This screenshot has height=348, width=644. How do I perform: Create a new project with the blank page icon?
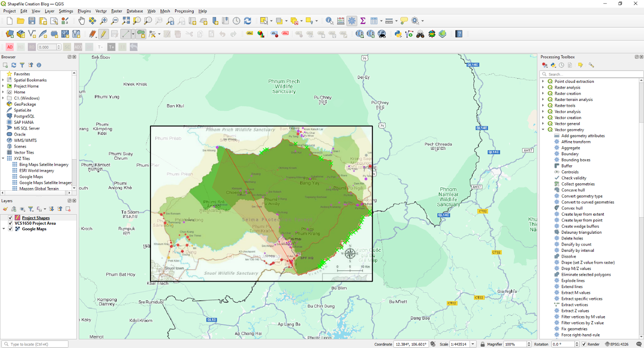coord(10,21)
